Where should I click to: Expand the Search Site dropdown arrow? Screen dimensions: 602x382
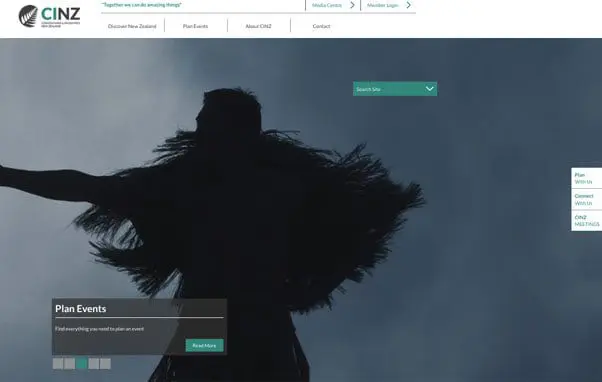[x=430, y=89]
